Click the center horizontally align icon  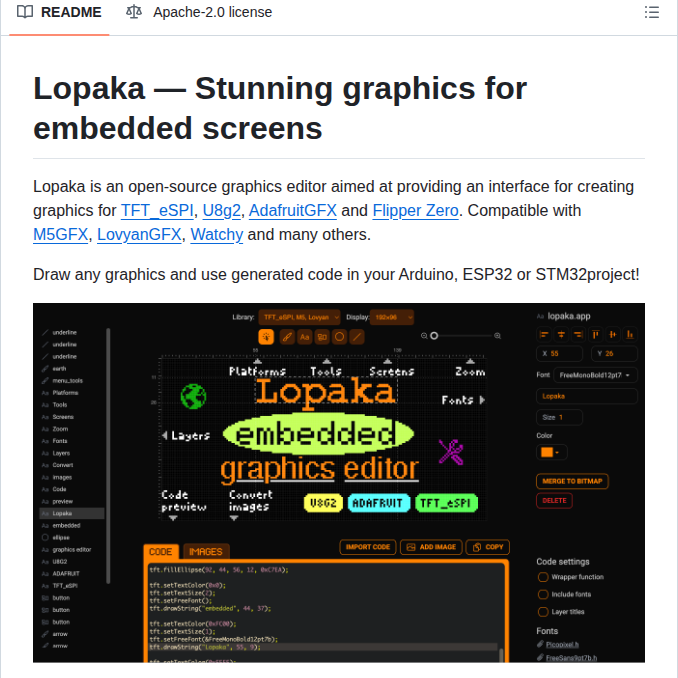coord(561,334)
